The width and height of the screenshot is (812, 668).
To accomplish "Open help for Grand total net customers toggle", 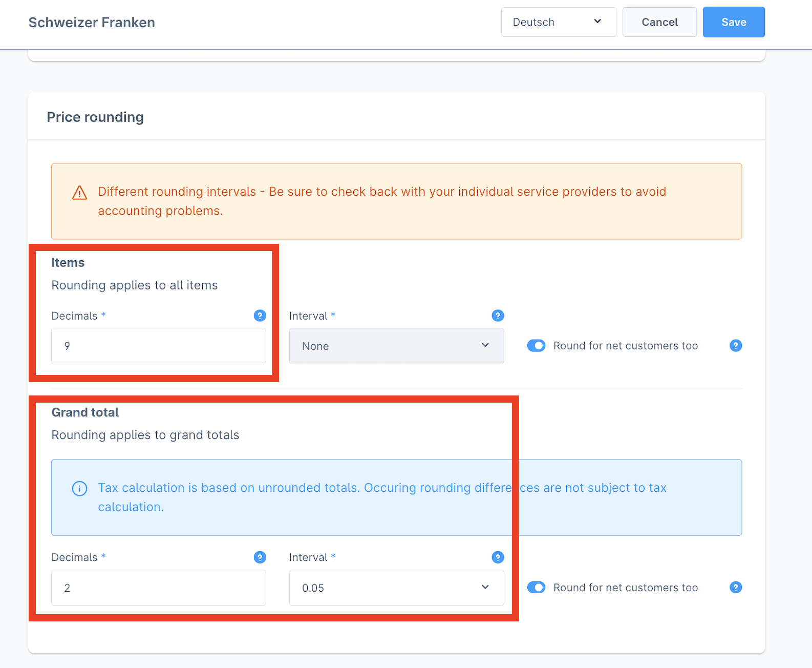I will pos(735,588).
